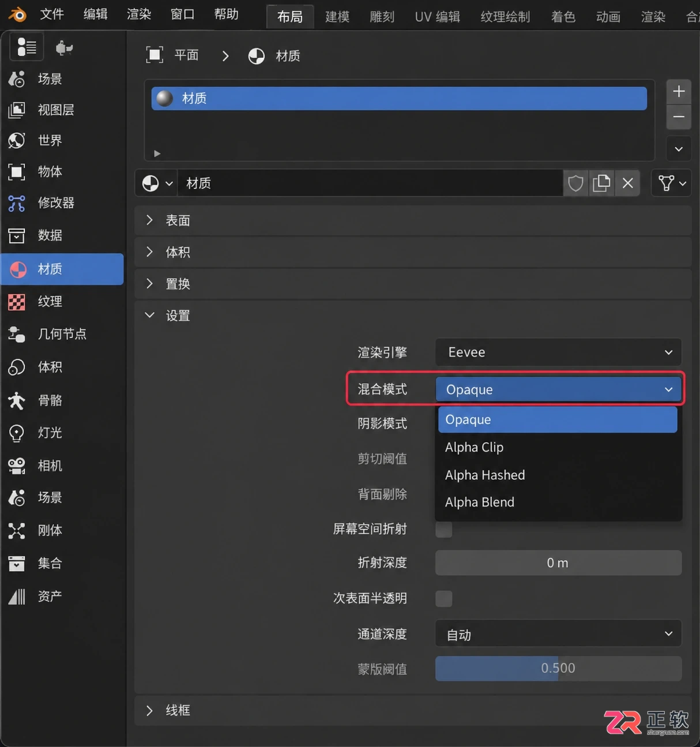Open the 通道深度 自动 dropdown

(x=558, y=634)
